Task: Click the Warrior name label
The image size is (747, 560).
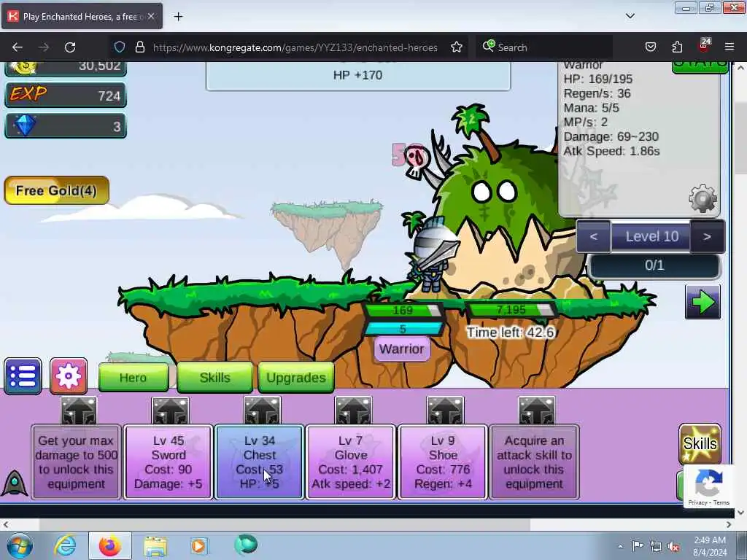Action: pyautogui.click(x=402, y=349)
